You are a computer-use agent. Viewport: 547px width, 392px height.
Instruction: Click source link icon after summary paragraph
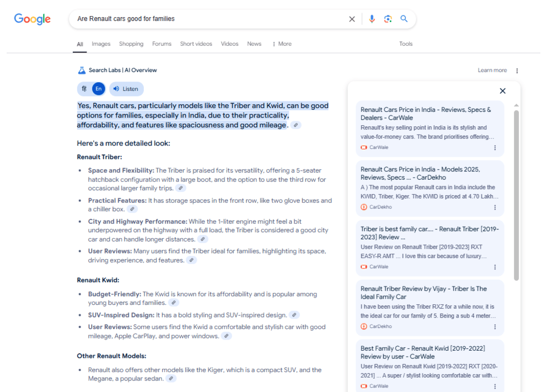296,126
